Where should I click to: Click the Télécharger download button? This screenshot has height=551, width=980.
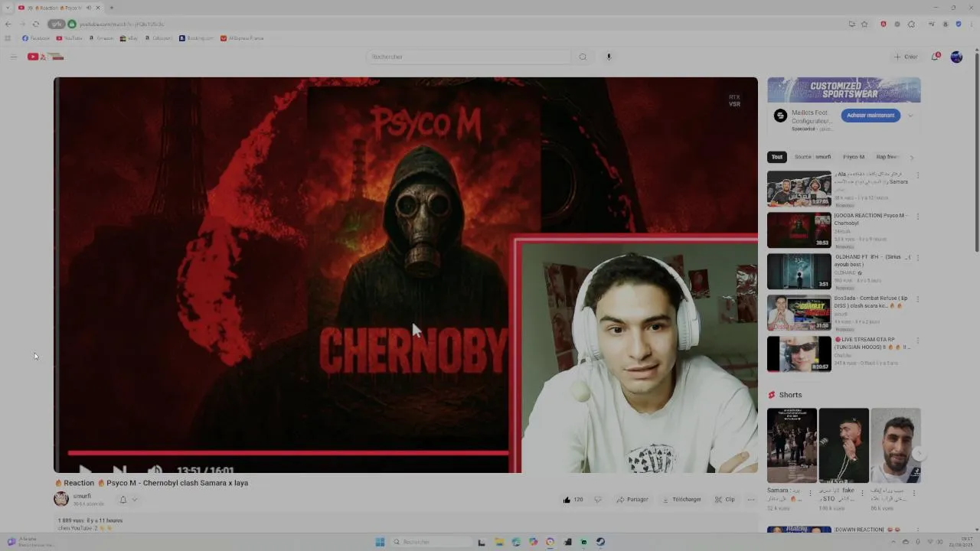681,500
